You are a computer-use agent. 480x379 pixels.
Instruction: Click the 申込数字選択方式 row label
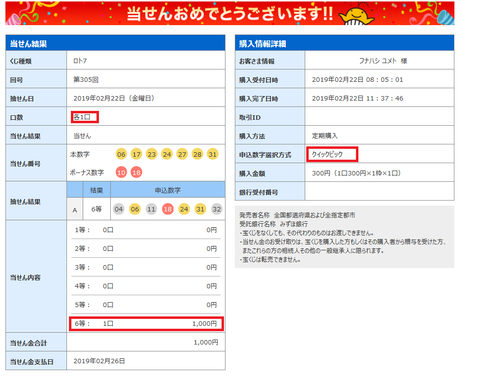click(x=265, y=155)
